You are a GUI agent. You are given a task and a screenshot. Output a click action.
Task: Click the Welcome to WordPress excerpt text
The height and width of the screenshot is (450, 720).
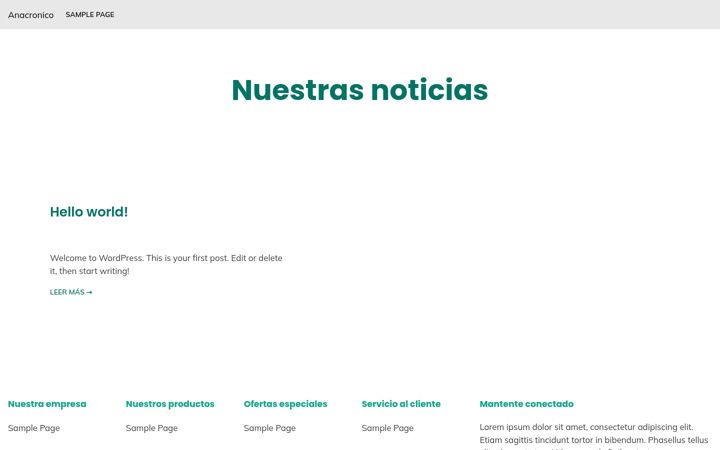coord(166,264)
